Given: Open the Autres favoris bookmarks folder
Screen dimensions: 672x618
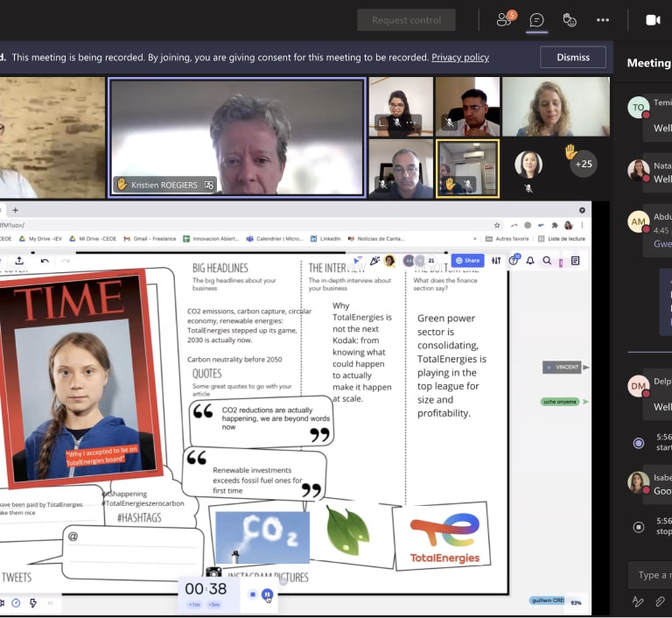Looking at the screenshot, I should 507,238.
